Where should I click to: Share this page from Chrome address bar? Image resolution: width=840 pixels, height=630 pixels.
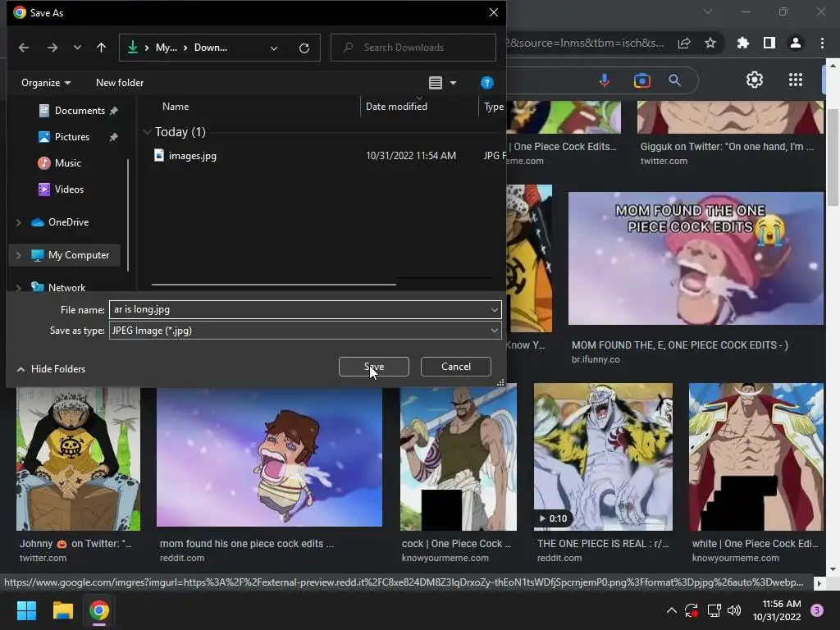684,43
